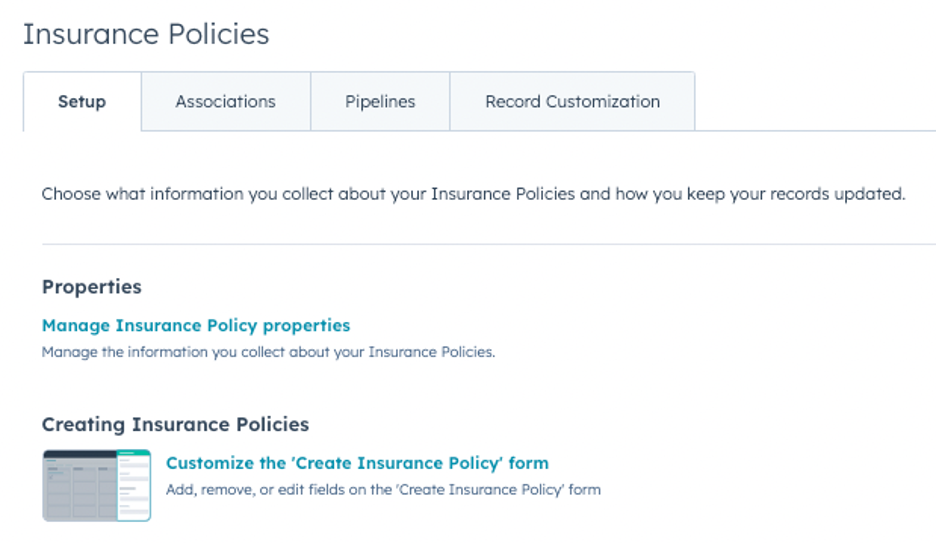This screenshot has height=544, width=936.
Task: Click the dark header bar of the form illustration
Action: tap(80, 454)
